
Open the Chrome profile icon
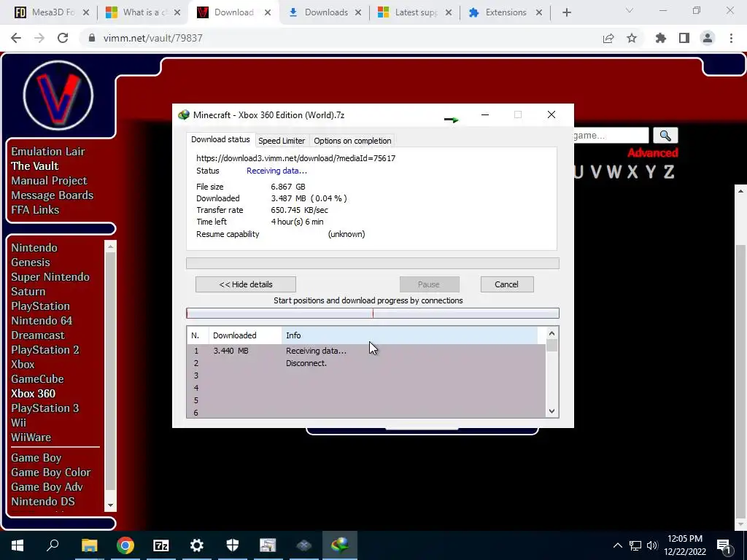tap(708, 38)
